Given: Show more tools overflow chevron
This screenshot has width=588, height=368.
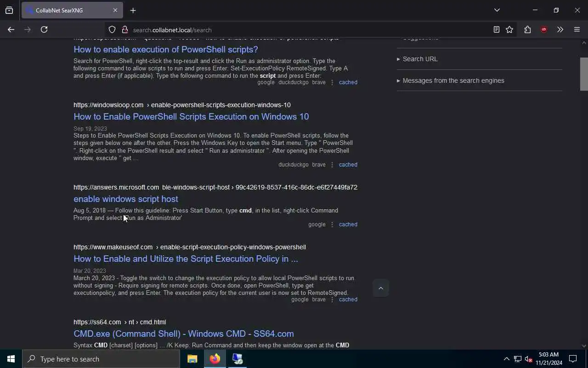Looking at the screenshot, I should (560, 29).
